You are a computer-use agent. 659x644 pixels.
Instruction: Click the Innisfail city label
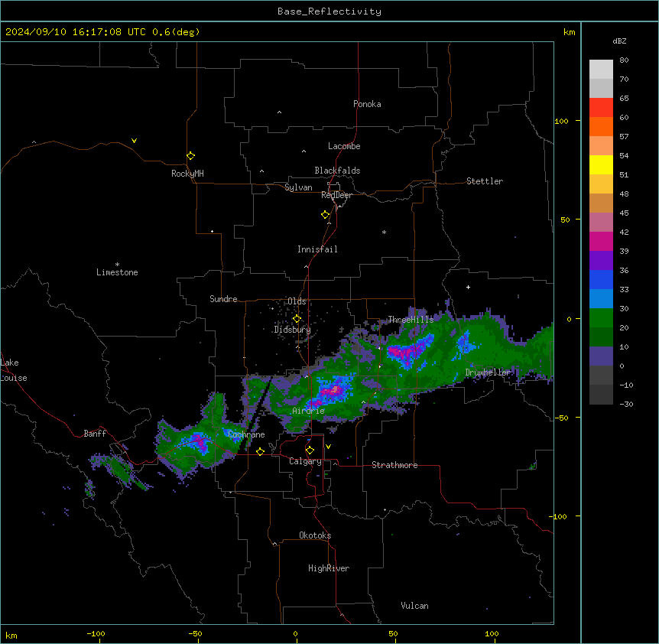click(x=317, y=249)
